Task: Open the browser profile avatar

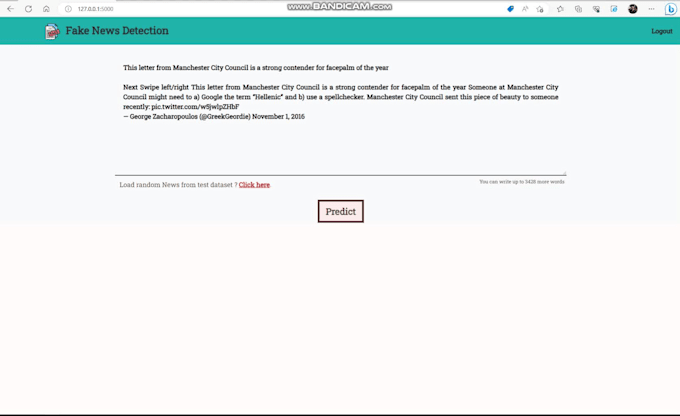Action: pos(633,9)
